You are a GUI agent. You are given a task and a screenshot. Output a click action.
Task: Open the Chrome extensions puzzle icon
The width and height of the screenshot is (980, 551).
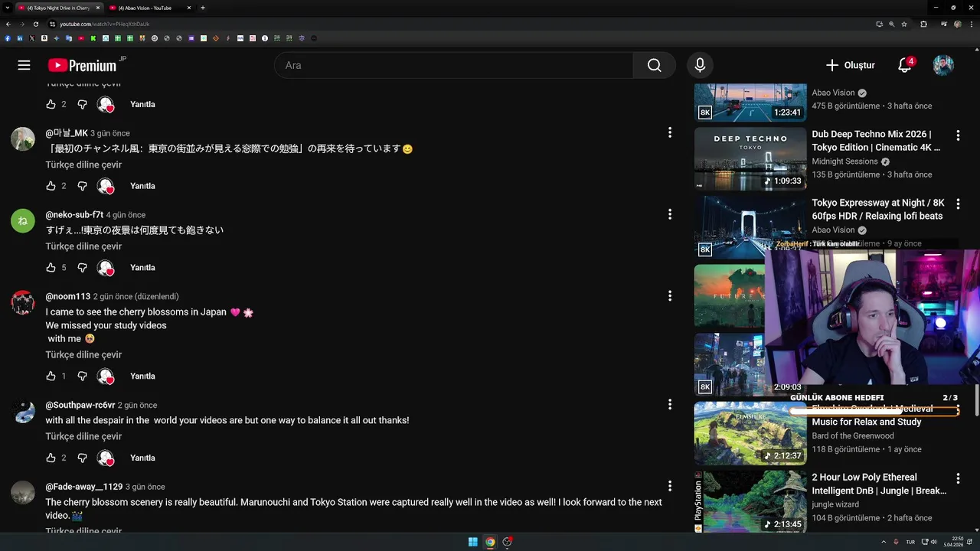click(923, 24)
